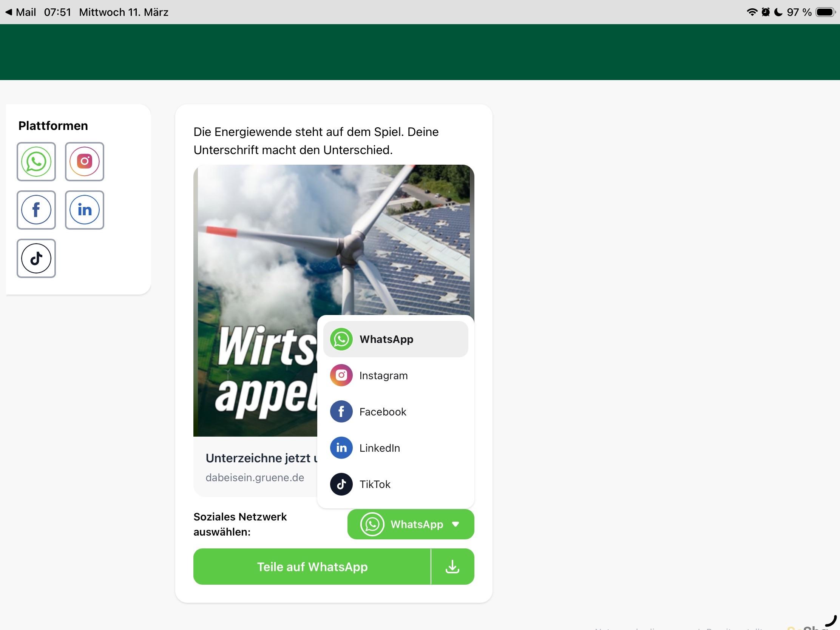
Task: Choose Facebook from the open network menu
Action: click(382, 411)
